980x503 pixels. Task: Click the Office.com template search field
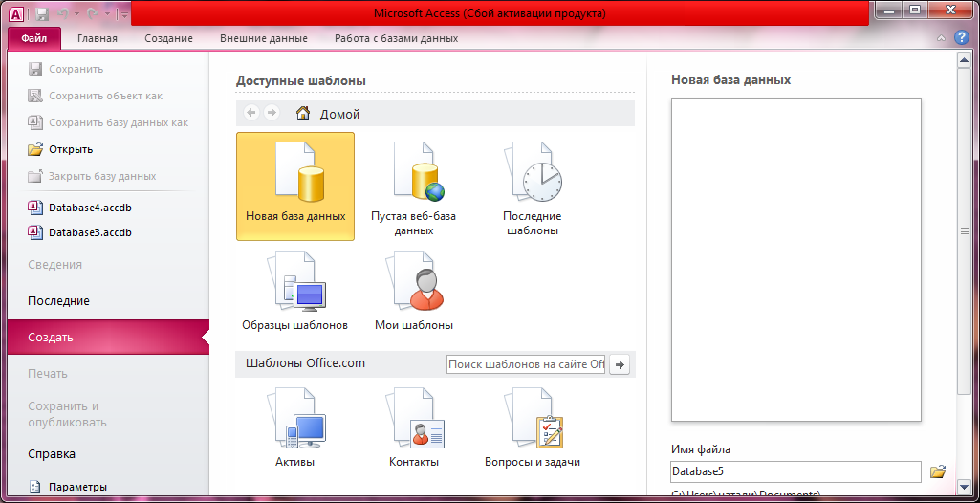pyautogui.click(x=526, y=364)
